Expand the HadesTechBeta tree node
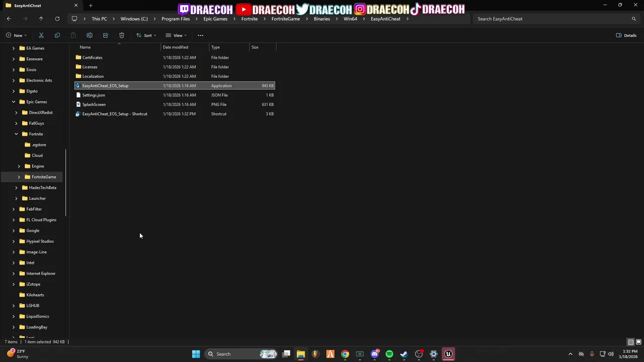 pos(16,188)
